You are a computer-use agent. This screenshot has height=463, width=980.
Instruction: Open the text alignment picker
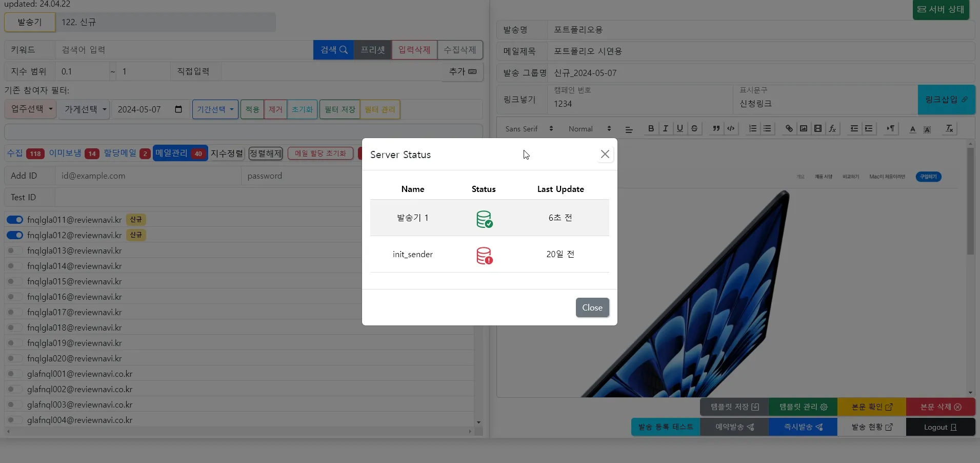(x=629, y=129)
